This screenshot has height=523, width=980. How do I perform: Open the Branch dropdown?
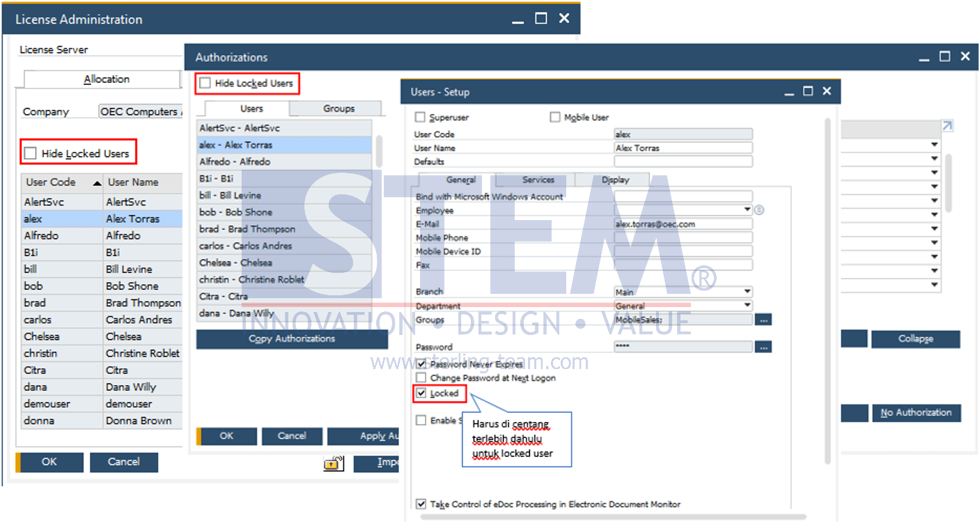click(x=747, y=292)
